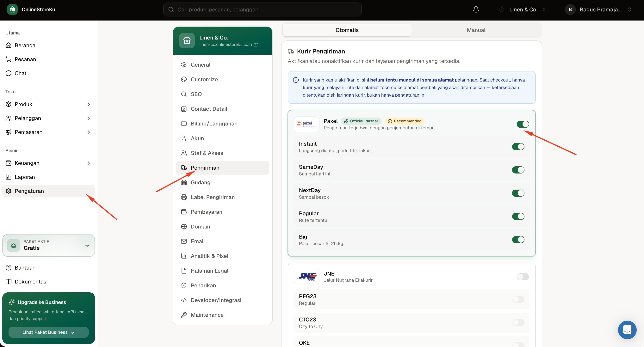The width and height of the screenshot is (644, 347).
Task: Click the OnlineStoreKu logo icon
Action: pyautogui.click(x=12, y=9)
